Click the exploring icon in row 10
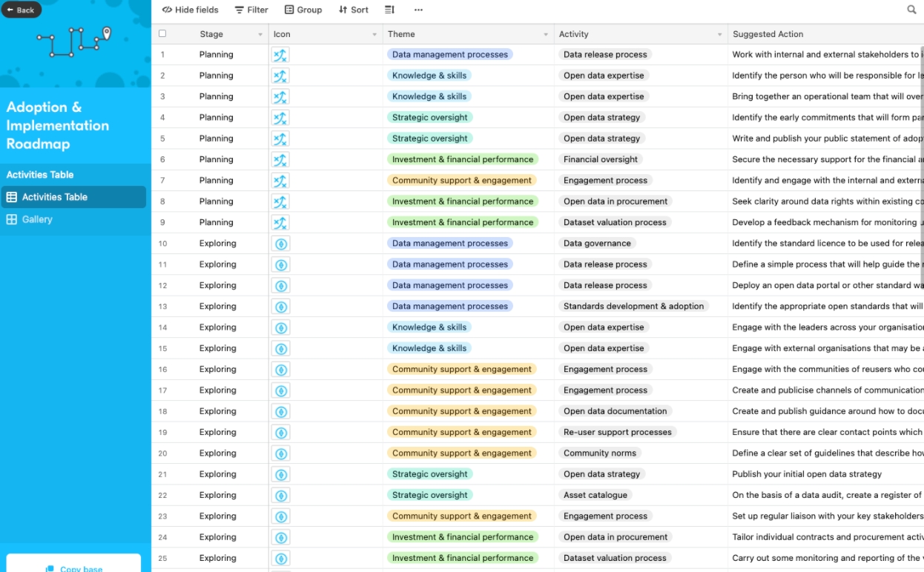This screenshot has height=572, width=924. pos(280,244)
